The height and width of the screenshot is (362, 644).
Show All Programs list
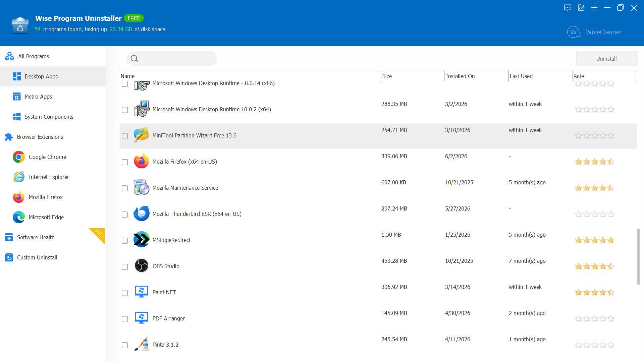53,56
